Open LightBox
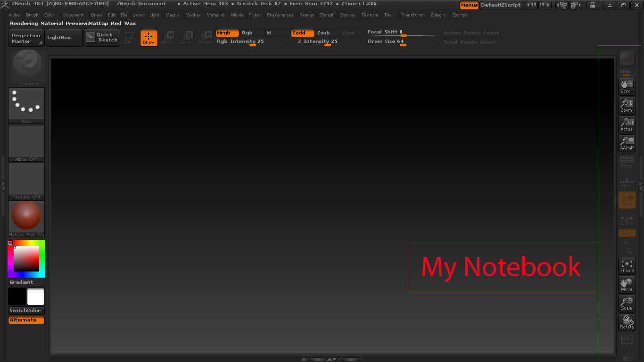Screen dimensions: 644x362 pos(65,37)
